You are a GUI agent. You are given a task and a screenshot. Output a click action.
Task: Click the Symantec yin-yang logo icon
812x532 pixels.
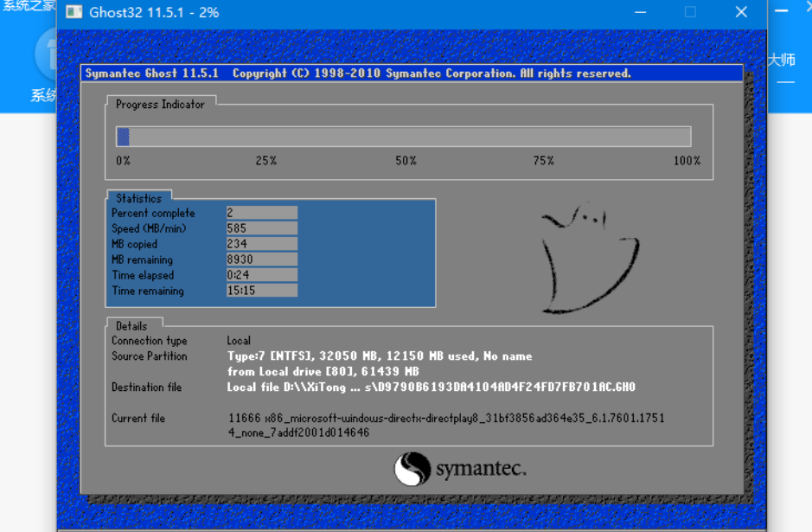[x=412, y=470]
